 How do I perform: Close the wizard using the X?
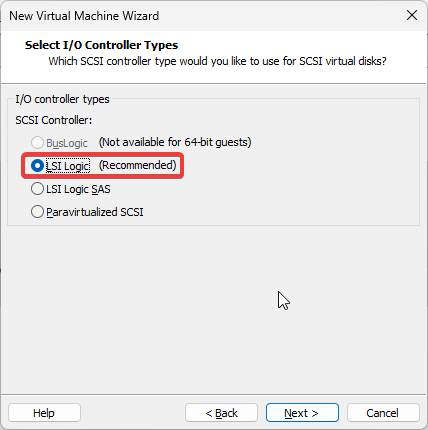(412, 15)
